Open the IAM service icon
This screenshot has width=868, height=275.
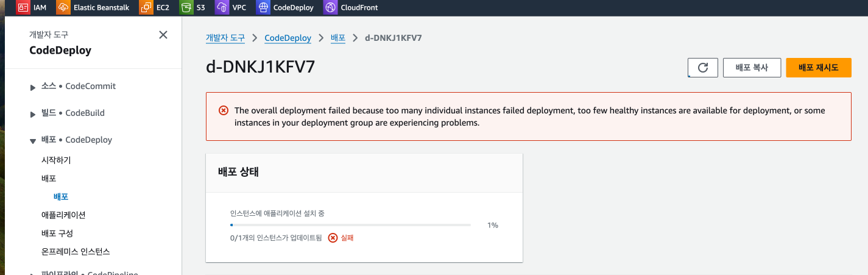click(x=23, y=8)
